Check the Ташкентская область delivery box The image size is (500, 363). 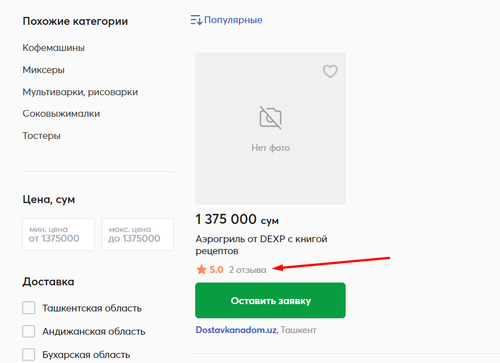tap(29, 308)
